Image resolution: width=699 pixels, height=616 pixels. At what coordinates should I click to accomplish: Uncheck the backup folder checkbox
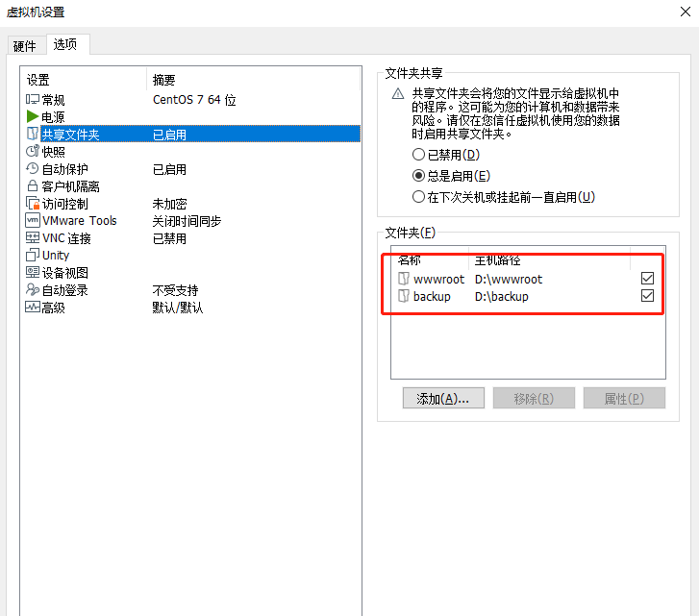[647, 296]
